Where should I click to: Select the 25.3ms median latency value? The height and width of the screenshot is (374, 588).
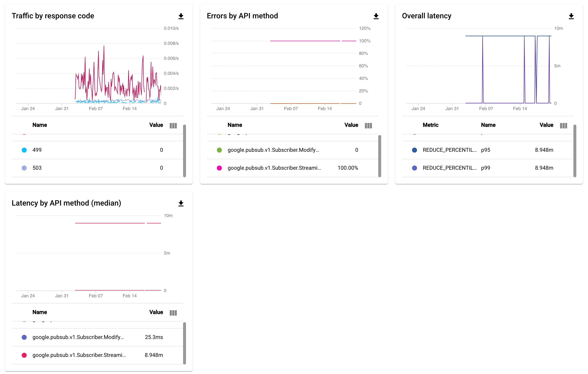154,337
